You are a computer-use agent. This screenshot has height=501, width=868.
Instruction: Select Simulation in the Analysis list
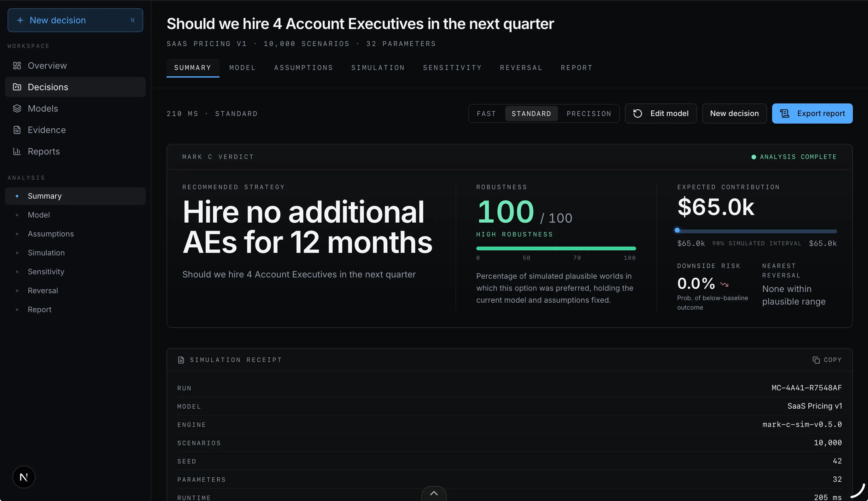click(75, 253)
